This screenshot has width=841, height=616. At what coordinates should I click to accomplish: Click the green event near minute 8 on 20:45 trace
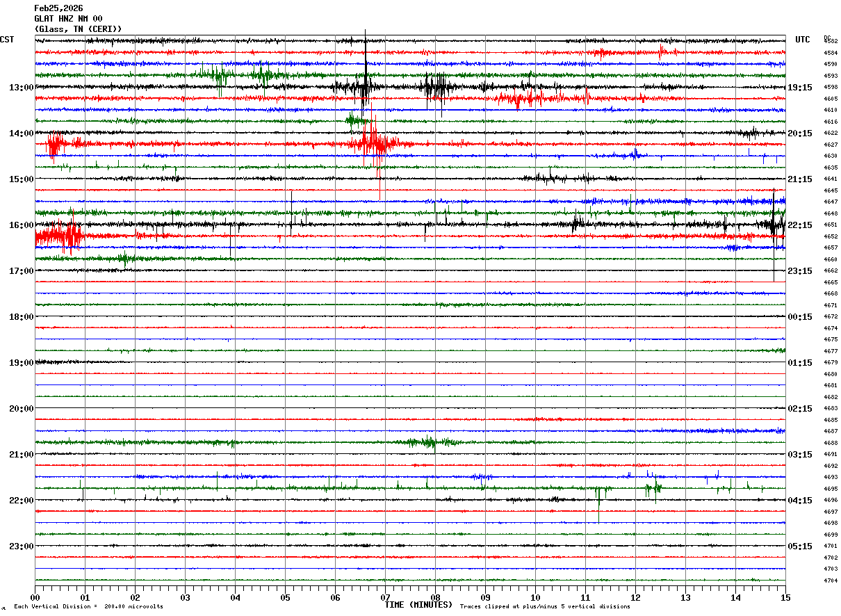coord(430,442)
